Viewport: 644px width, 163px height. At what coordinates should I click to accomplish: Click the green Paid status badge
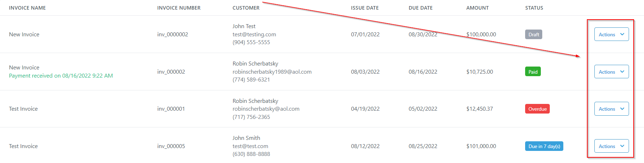click(x=533, y=72)
